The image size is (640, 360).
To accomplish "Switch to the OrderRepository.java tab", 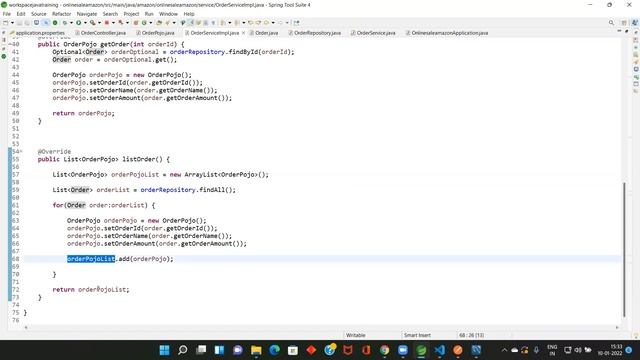I will 314,33.
